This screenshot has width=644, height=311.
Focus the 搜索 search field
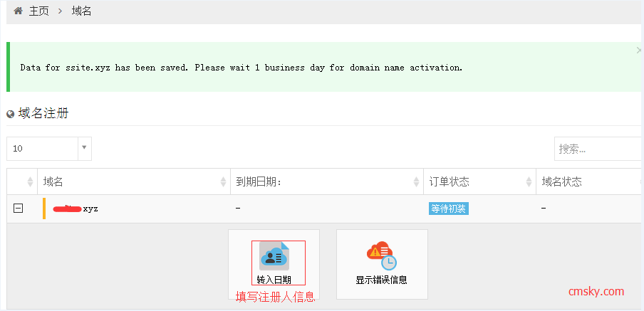pyautogui.click(x=597, y=149)
